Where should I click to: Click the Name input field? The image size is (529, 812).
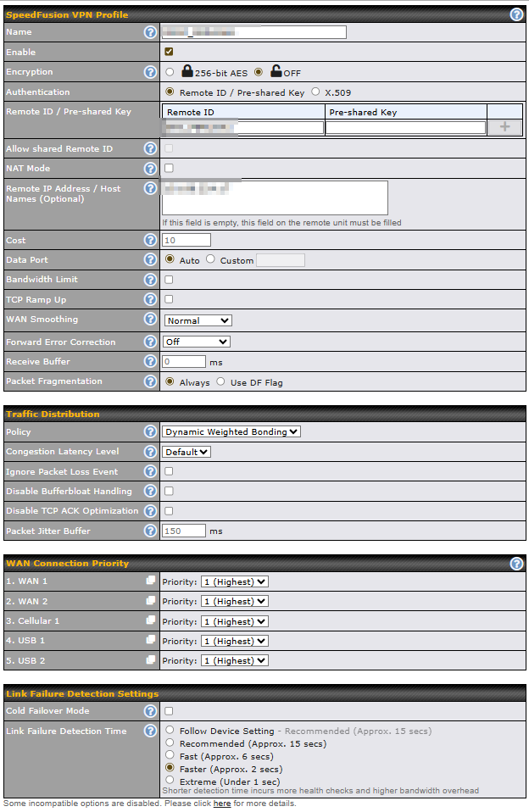click(253, 32)
